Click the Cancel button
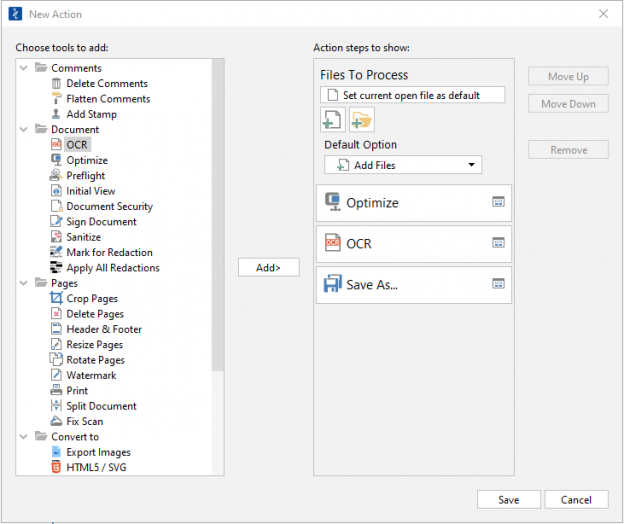 576,499
